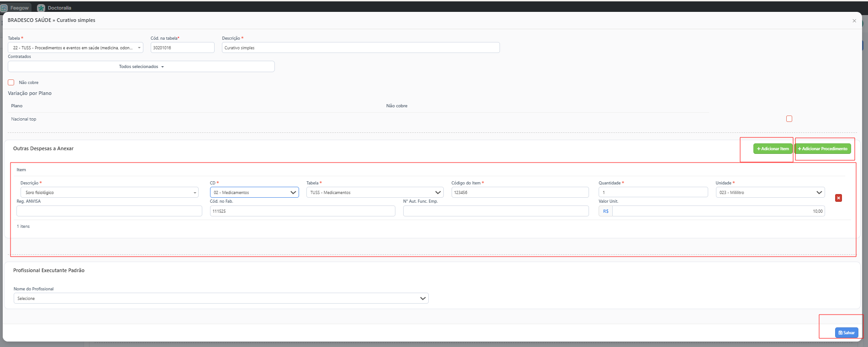Click the 1 itens count text

(x=23, y=226)
